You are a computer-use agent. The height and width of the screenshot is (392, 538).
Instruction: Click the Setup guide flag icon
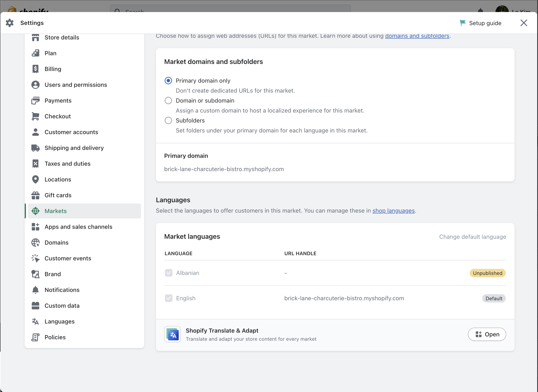462,23
